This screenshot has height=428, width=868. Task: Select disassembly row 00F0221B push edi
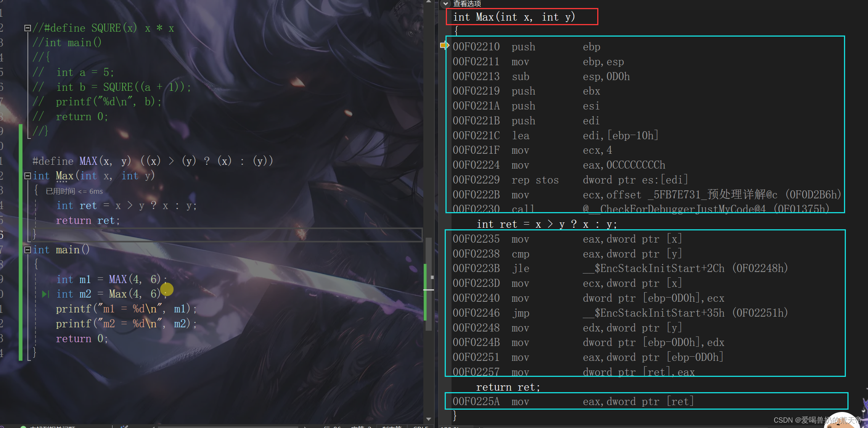coord(527,121)
